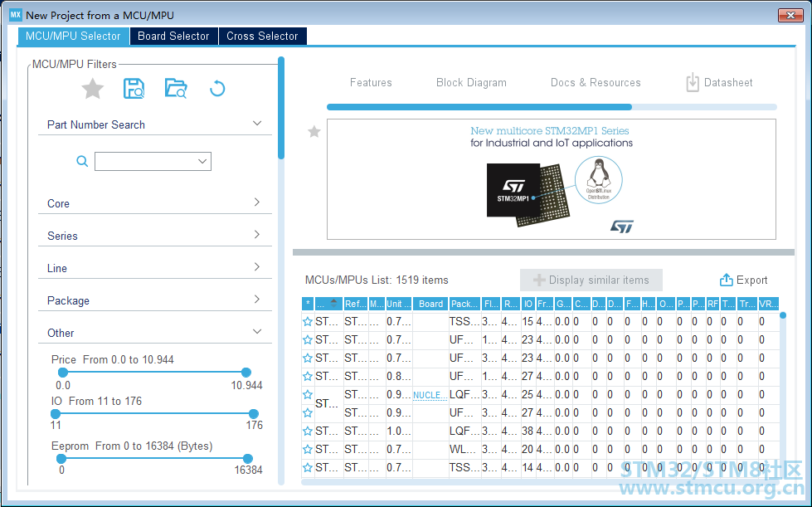Image resolution: width=812 pixels, height=507 pixels.
Task: Open the Cross Selector tab
Action: point(263,37)
